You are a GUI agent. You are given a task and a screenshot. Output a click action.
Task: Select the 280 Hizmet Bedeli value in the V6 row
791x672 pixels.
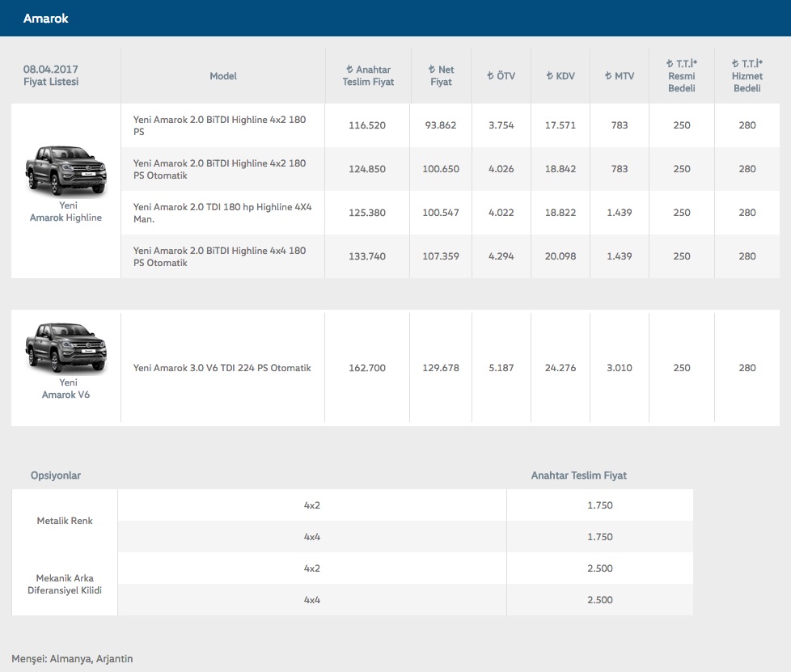[747, 368]
